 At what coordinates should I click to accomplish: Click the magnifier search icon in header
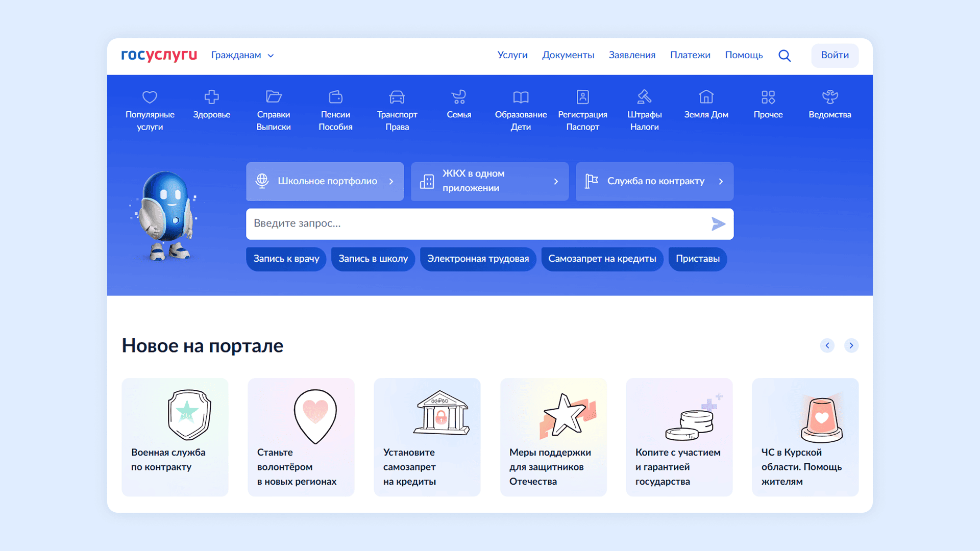[785, 56]
